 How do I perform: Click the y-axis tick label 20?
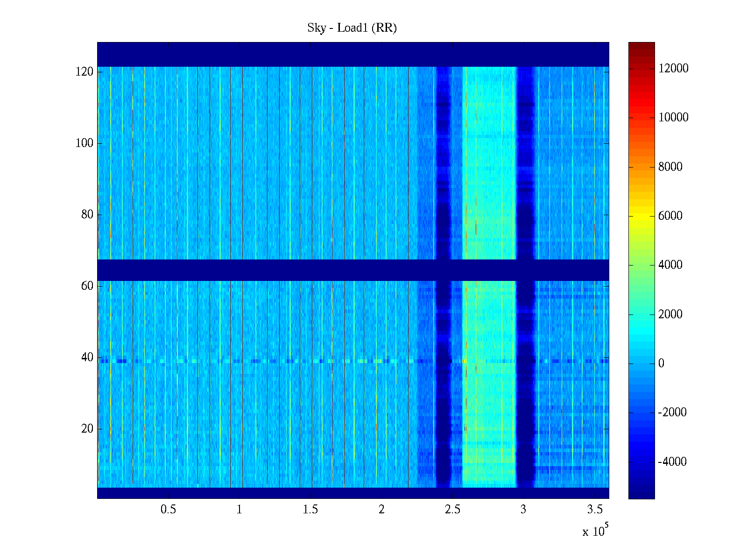coord(87,429)
